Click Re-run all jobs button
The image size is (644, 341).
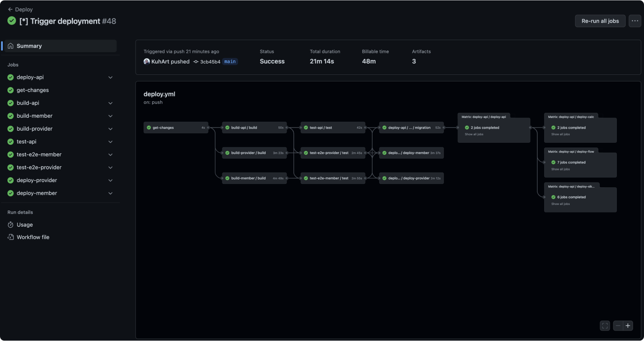[x=600, y=21]
